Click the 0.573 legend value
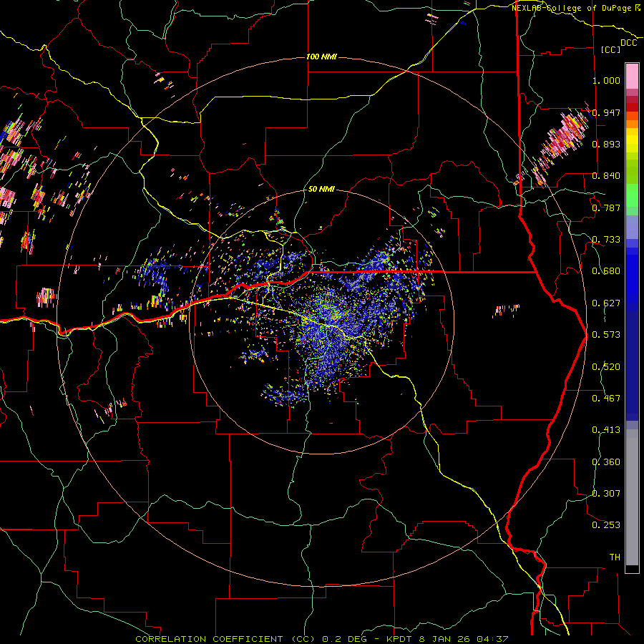Viewport: 644px width, 644px height. 606,335
